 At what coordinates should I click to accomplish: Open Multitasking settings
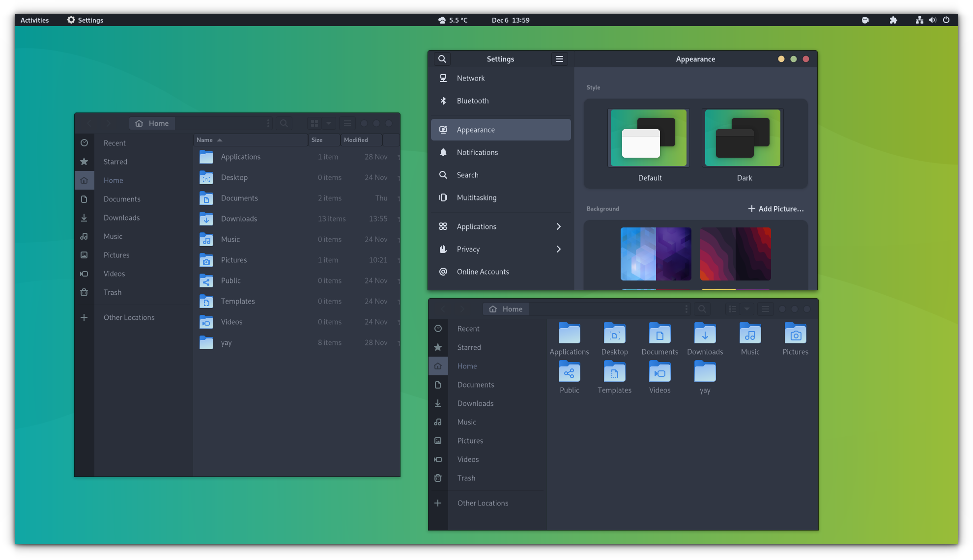476,197
